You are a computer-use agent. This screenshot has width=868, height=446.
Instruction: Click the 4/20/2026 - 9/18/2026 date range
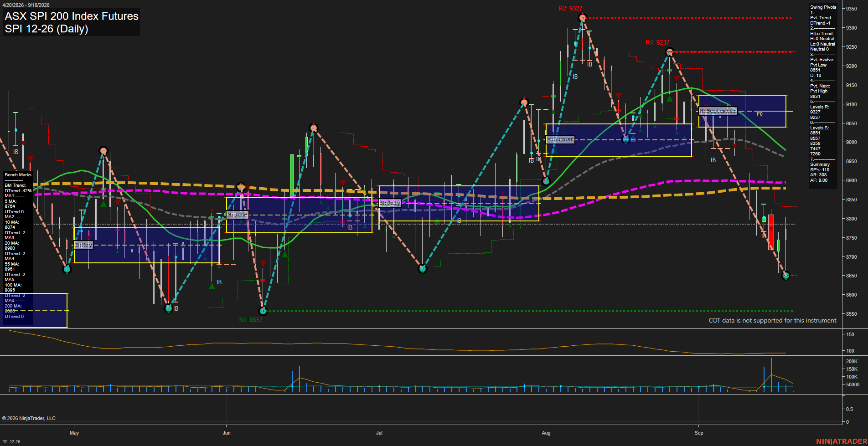point(26,5)
